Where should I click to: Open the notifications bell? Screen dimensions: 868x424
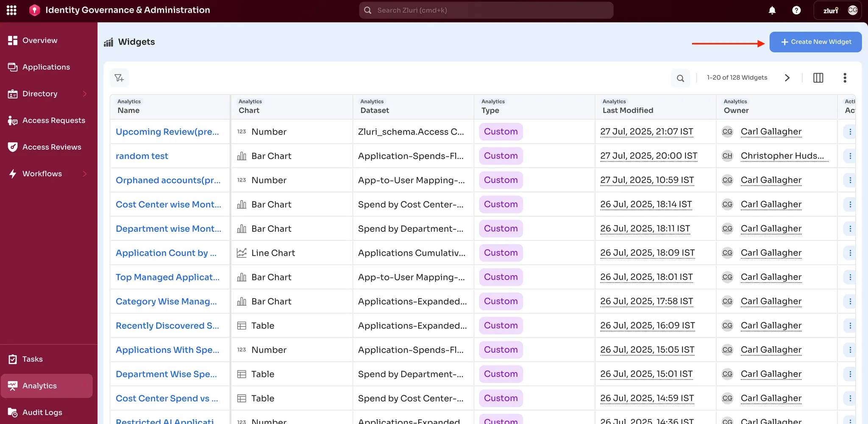click(x=772, y=10)
